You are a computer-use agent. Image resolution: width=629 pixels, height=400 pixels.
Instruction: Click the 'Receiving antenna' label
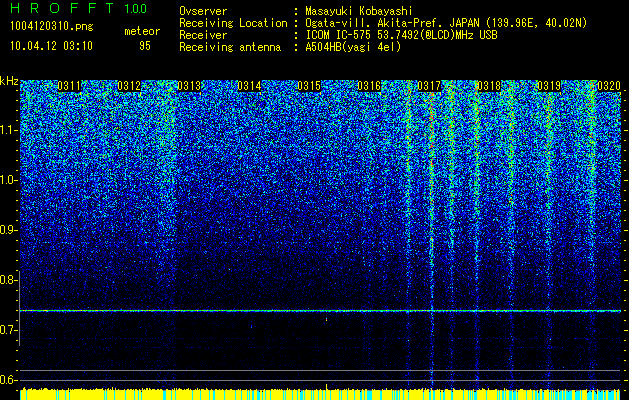click(x=230, y=47)
